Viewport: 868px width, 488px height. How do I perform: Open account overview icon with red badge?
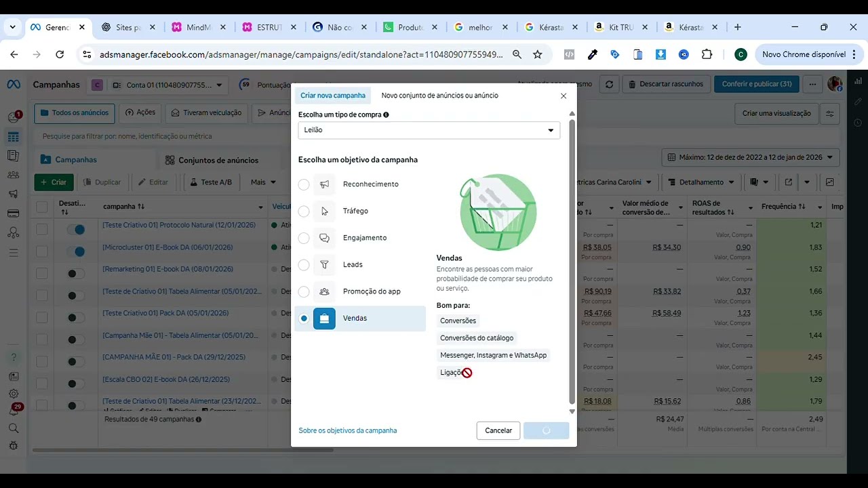pos(14,117)
